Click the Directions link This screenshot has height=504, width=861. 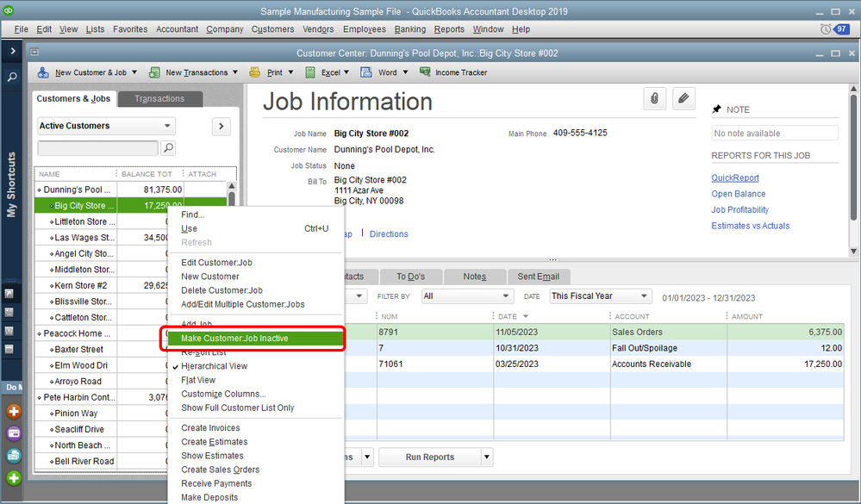(x=389, y=233)
